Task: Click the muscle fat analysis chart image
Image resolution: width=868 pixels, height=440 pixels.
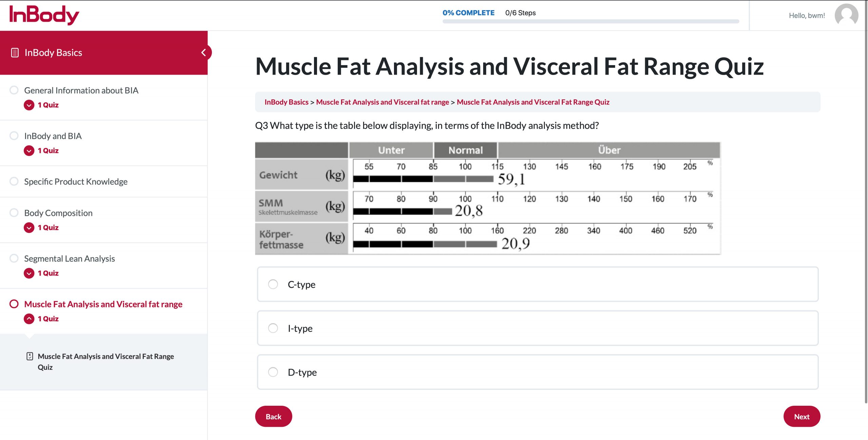Action: click(488, 198)
